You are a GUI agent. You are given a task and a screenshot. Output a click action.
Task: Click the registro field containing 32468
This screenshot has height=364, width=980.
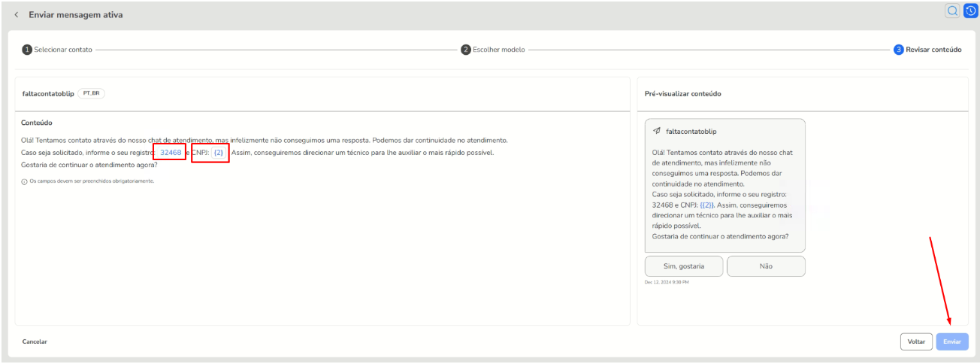click(x=171, y=153)
